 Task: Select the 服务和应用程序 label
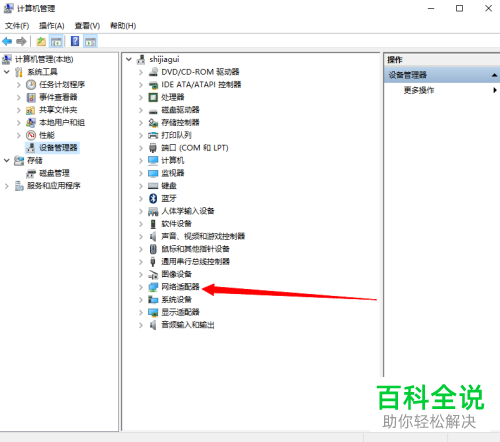pyautogui.click(x=54, y=186)
